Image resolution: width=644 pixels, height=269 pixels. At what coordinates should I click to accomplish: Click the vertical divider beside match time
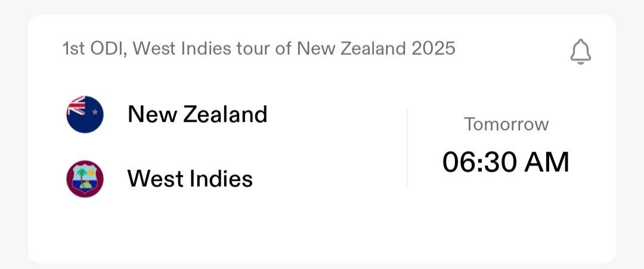click(x=407, y=147)
